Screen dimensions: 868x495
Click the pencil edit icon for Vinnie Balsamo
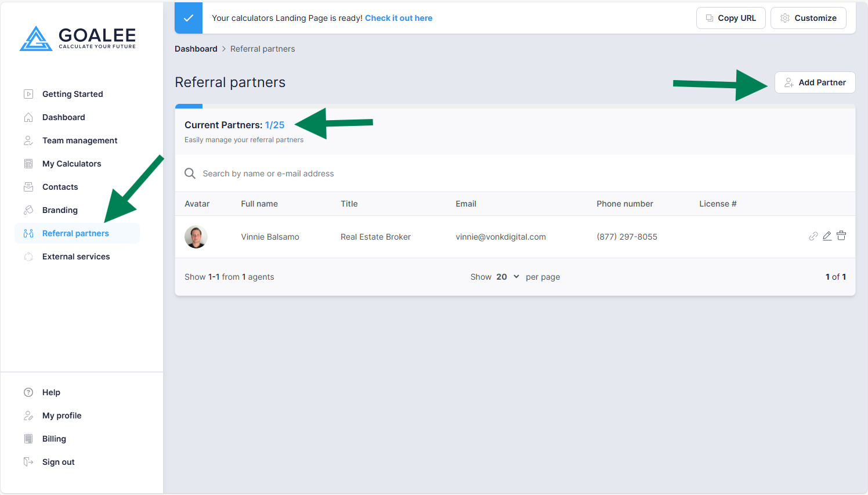tap(827, 236)
